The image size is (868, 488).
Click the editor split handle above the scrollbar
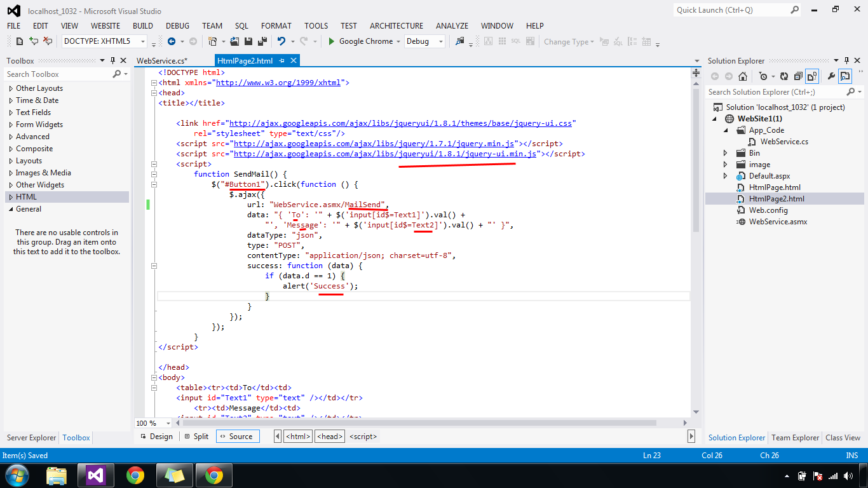696,73
